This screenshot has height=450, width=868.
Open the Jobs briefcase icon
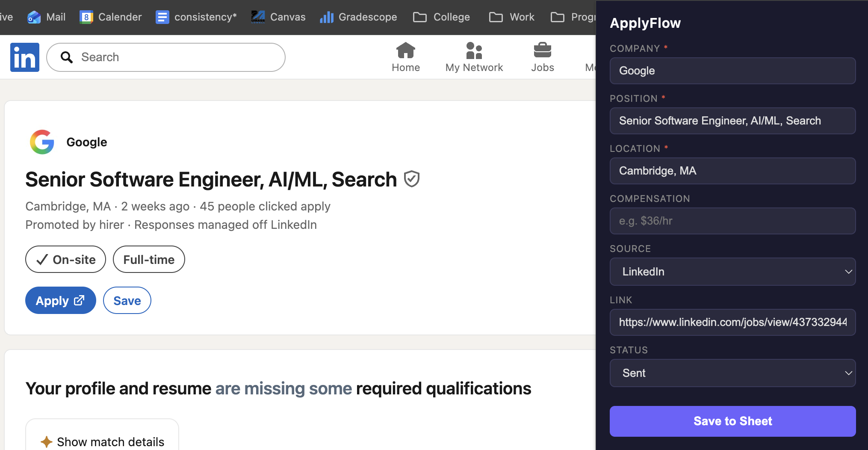click(542, 51)
